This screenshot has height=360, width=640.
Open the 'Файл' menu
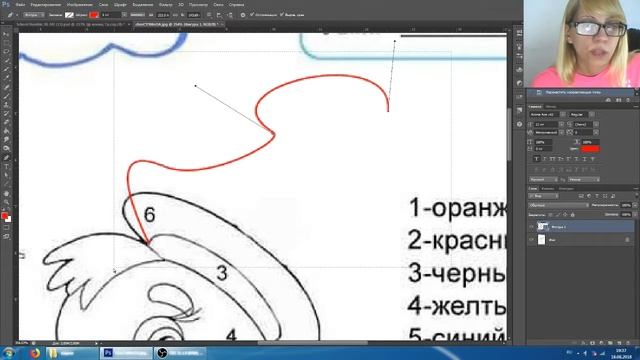pyautogui.click(x=20, y=5)
